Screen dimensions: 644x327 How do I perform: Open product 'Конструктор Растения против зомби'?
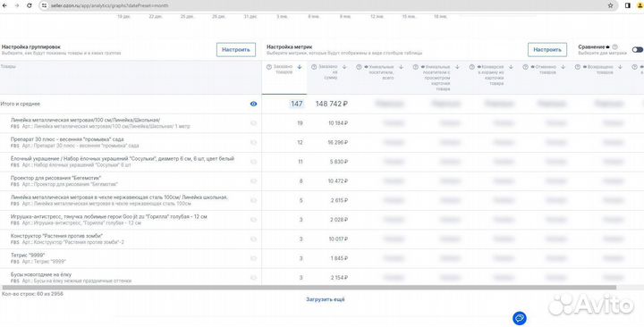[56, 236]
